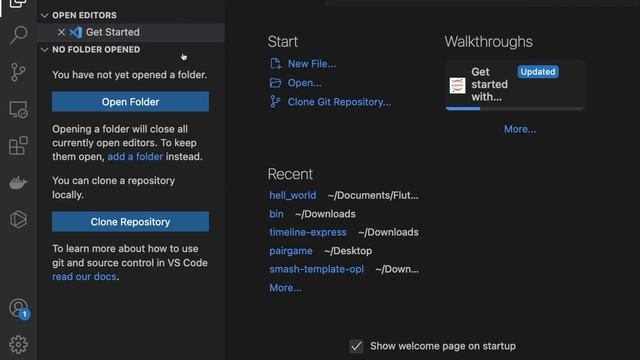Open the 'read our docs' link
Image resolution: width=640 pixels, height=360 pixels.
[84, 277]
